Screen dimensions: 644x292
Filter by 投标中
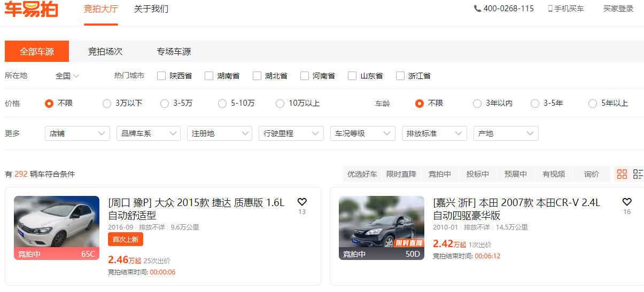[478, 174]
